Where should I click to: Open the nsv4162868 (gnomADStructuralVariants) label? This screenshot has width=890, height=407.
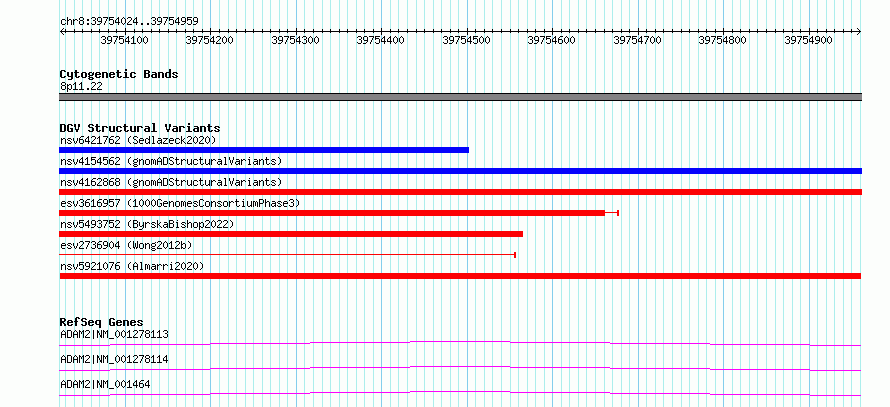click(x=171, y=182)
